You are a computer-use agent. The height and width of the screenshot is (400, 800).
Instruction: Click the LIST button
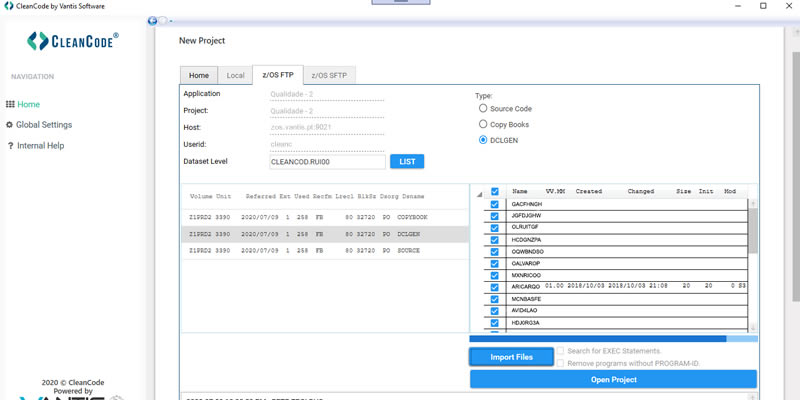click(407, 162)
